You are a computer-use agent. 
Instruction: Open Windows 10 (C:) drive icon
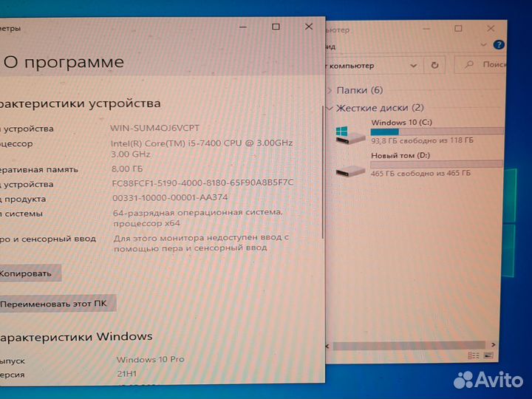[349, 134]
